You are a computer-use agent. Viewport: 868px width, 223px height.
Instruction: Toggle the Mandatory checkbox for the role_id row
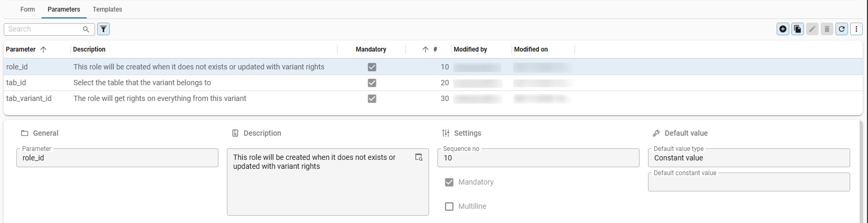(x=372, y=67)
